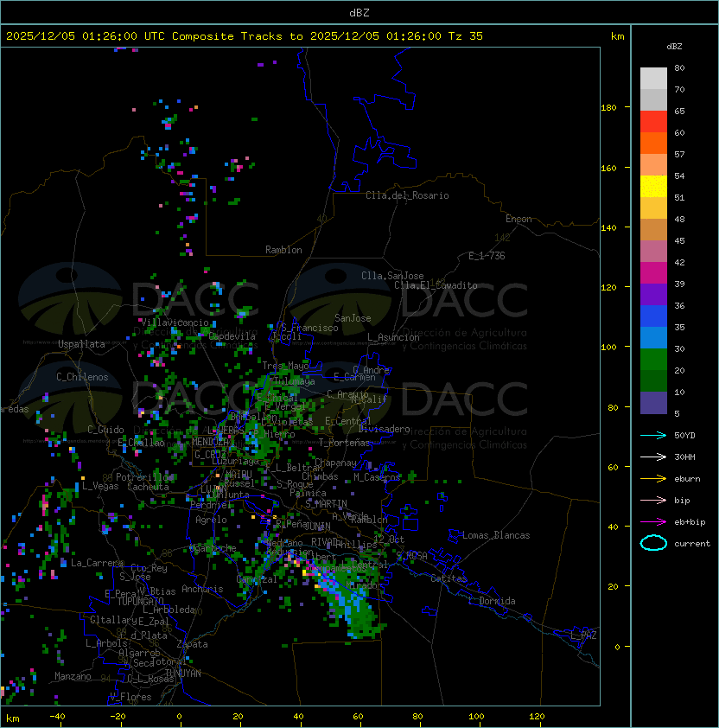Click the light blue 35 dBZ swatch
This screenshot has width=719, height=728.
click(x=653, y=337)
